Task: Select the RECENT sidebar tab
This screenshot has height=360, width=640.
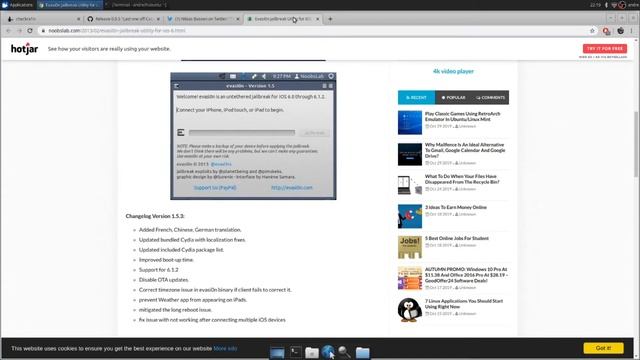Action: pos(416,98)
